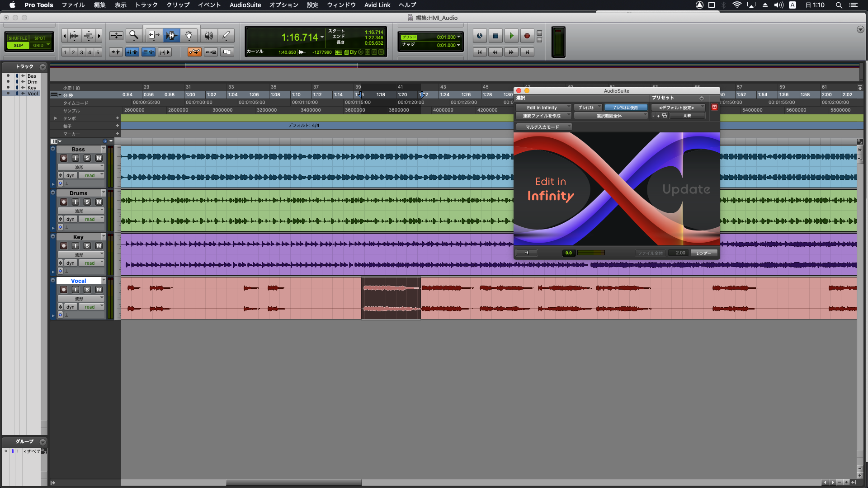
Task: Open the AudioSuite menu
Action: pyautogui.click(x=245, y=5)
